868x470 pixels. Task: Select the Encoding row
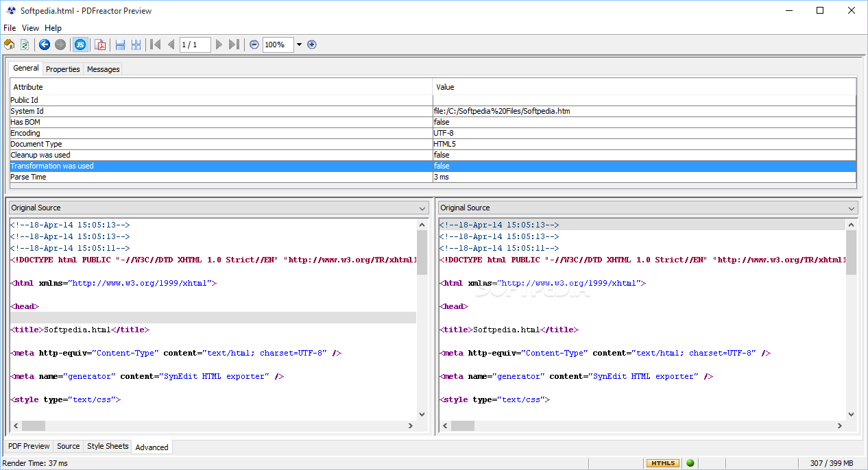433,133
